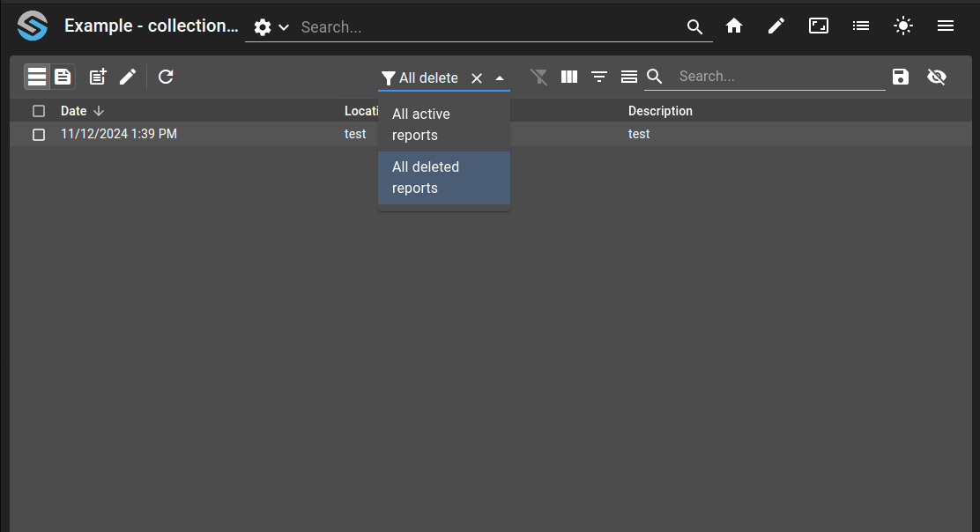980x532 pixels.
Task: Click the '11/12/2024 1:39 PM' cell
Action: coord(119,134)
